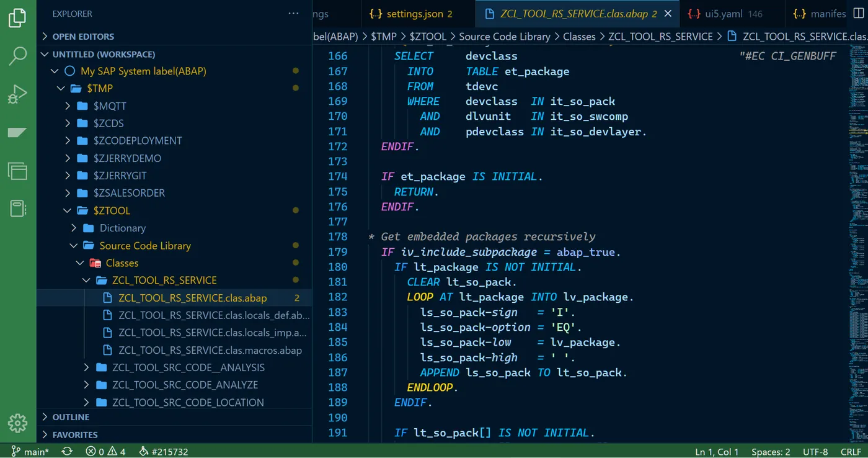Synchronize changes via status bar sync icon
This screenshot has height=458, width=868.
tap(67, 452)
